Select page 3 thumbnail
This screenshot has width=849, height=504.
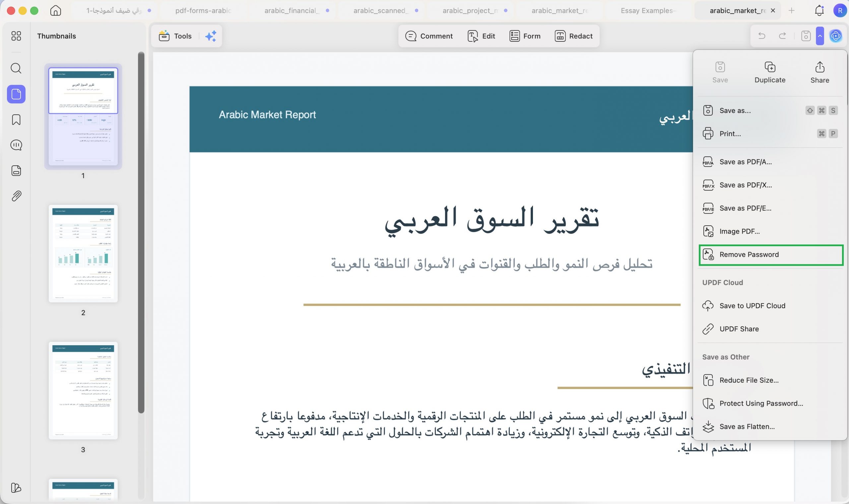click(x=83, y=391)
